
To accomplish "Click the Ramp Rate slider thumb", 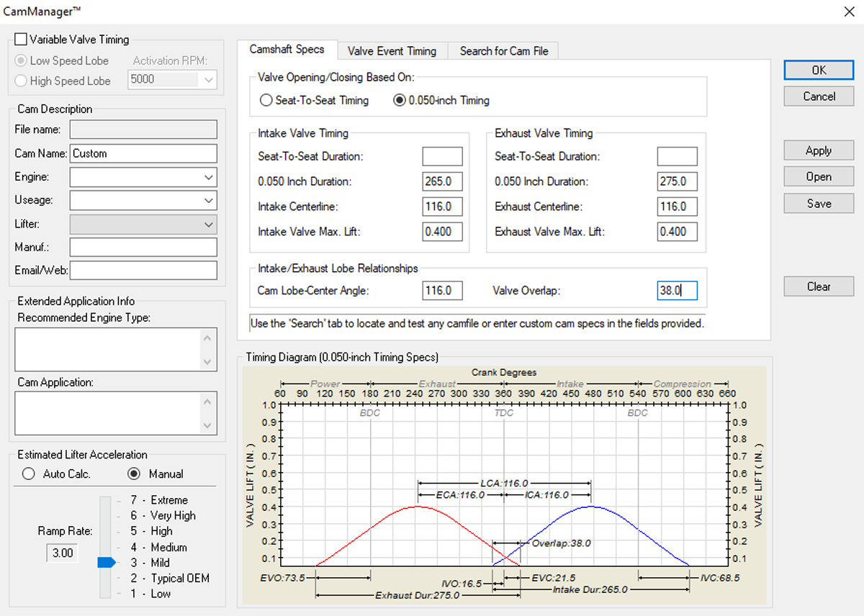I will pyautogui.click(x=107, y=563).
